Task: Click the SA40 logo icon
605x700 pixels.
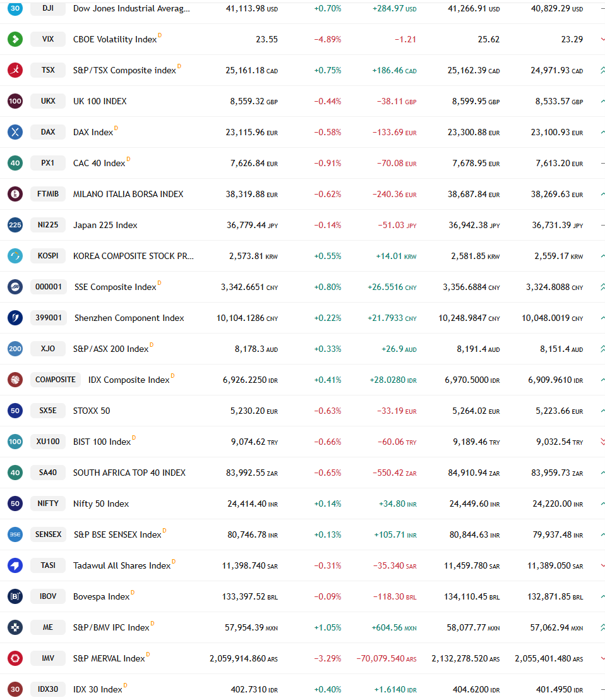Action: (15, 473)
